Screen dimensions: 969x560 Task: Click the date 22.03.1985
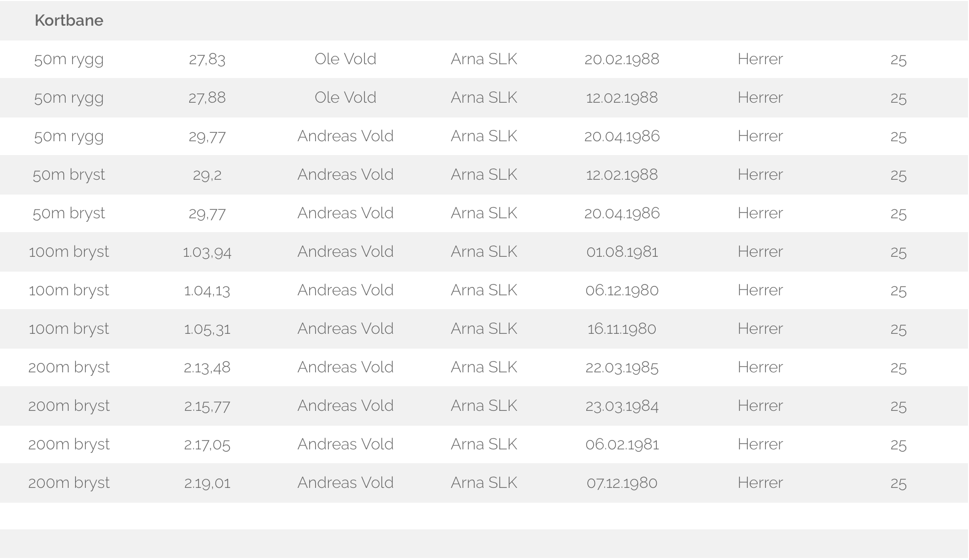622,367
